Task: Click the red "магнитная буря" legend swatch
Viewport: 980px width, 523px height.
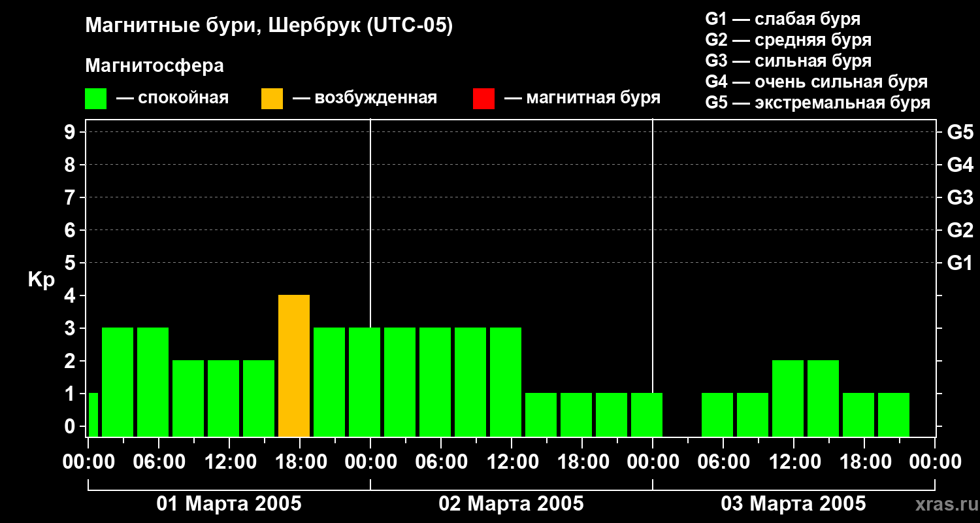Action: 483,99
